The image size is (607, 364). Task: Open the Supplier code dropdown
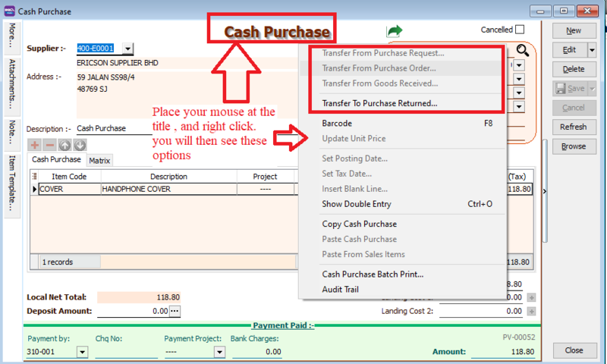pos(127,49)
